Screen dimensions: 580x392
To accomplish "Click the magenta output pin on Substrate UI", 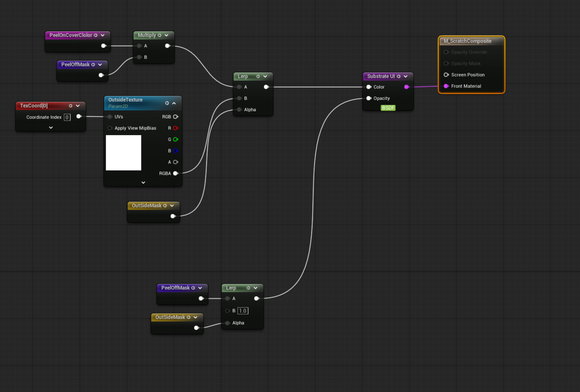I will click(406, 87).
